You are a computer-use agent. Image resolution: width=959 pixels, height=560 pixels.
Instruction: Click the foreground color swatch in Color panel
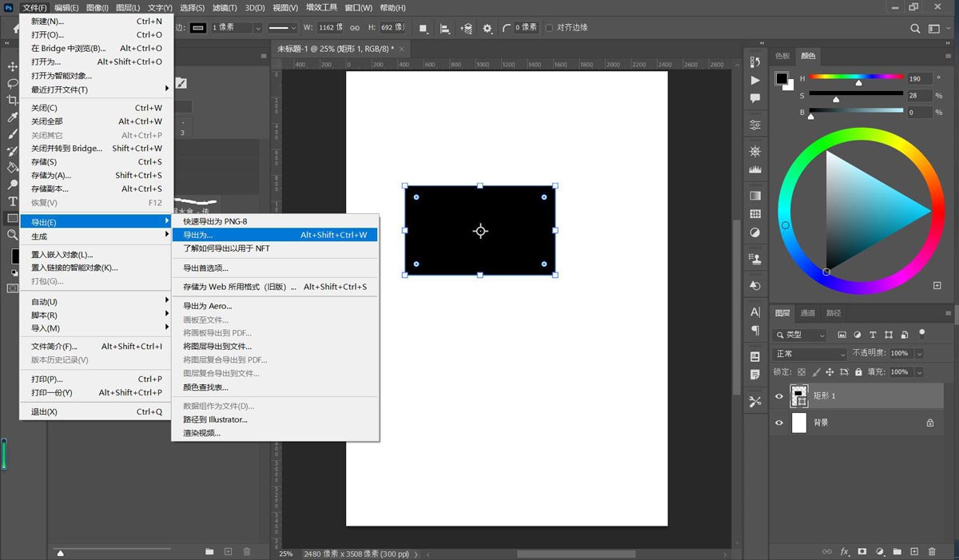(781, 78)
